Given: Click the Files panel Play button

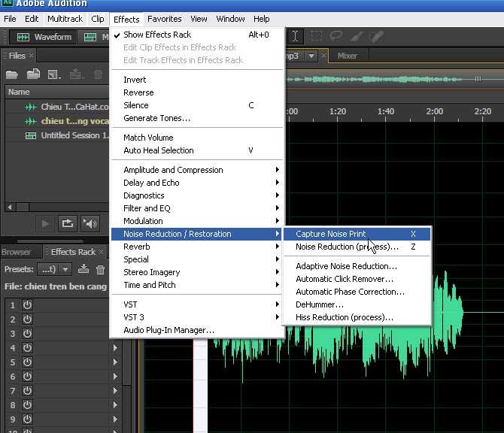Looking at the screenshot, I should pos(45,223).
